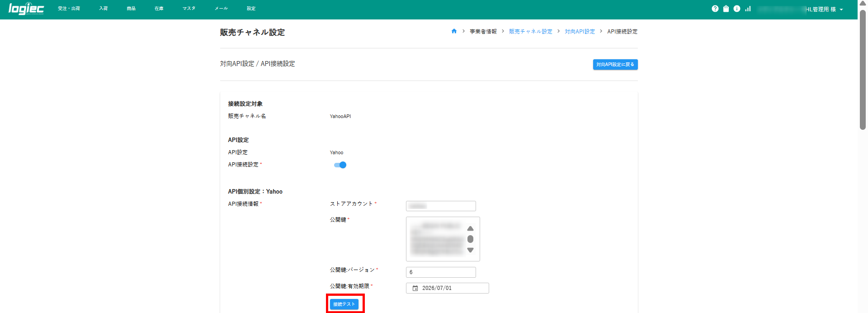The width and height of the screenshot is (868, 313).
Task: Click the shopping bag icon in header
Action: pos(726,9)
